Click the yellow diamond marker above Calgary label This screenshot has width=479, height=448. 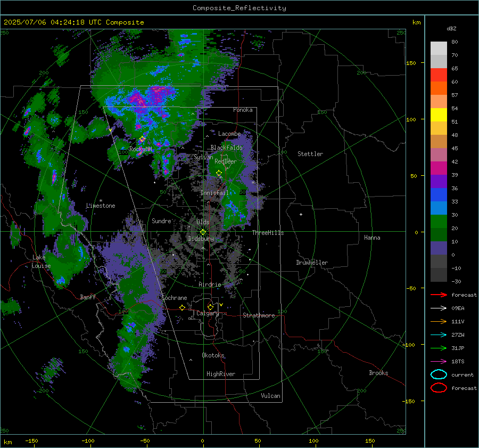click(x=210, y=307)
